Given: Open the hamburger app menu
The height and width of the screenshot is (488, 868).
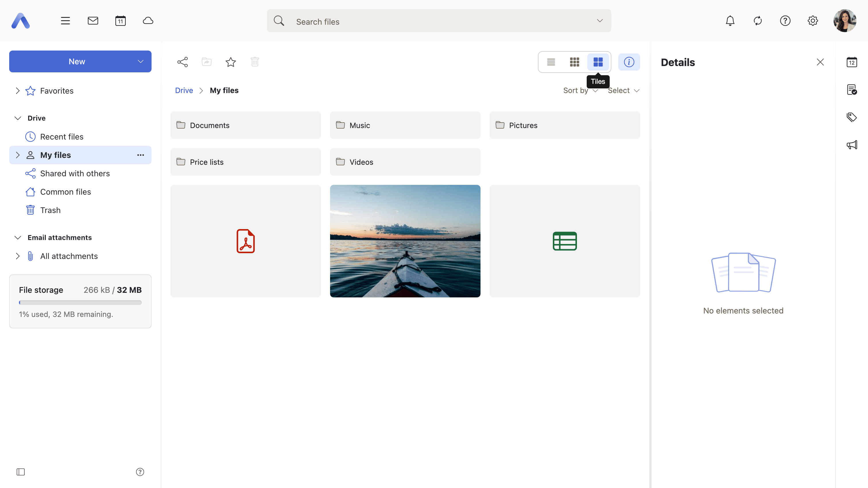Looking at the screenshot, I should (x=65, y=21).
